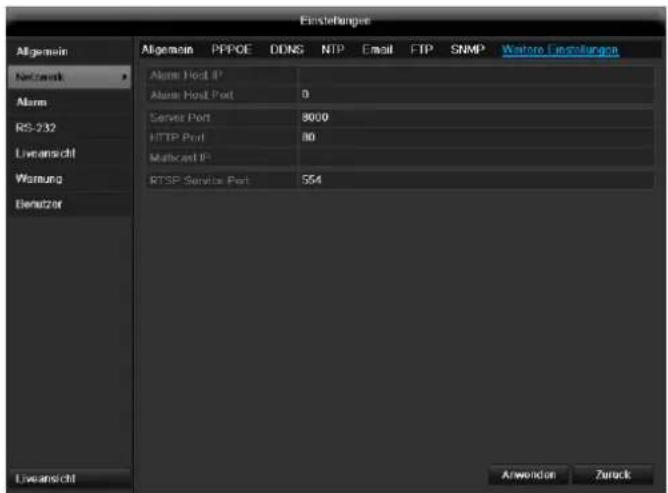Click the Multicast IP label

[x=180, y=158]
